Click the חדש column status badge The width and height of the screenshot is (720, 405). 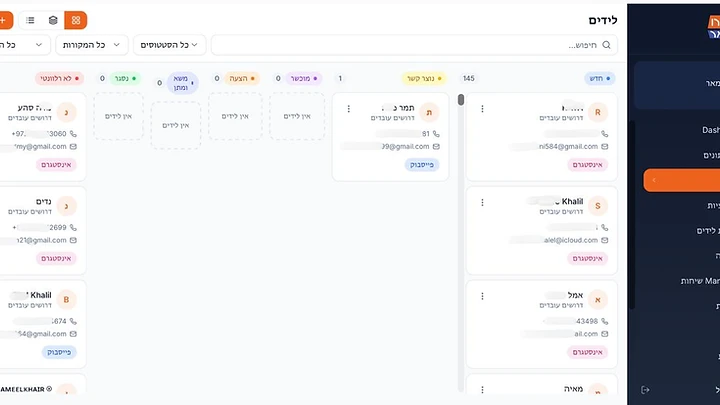click(x=599, y=79)
